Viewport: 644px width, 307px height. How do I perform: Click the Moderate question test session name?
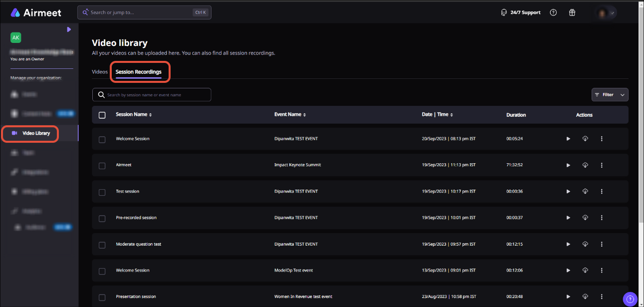(139, 244)
